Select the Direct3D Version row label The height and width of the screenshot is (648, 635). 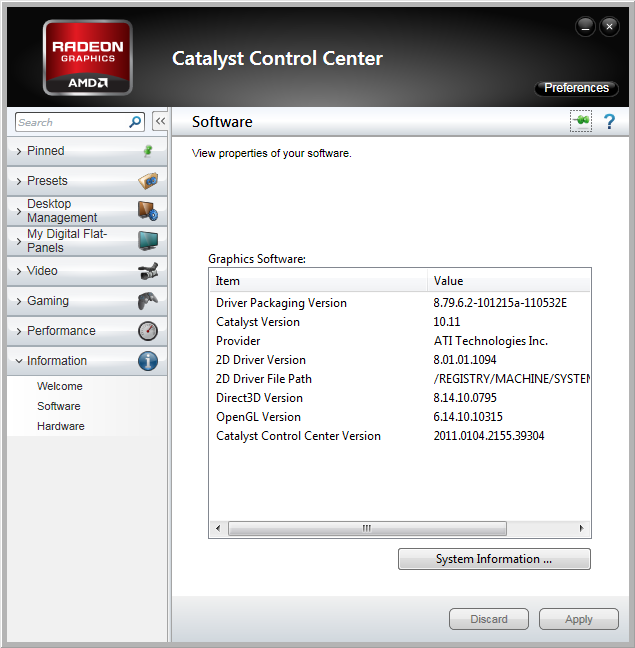pyautogui.click(x=259, y=398)
